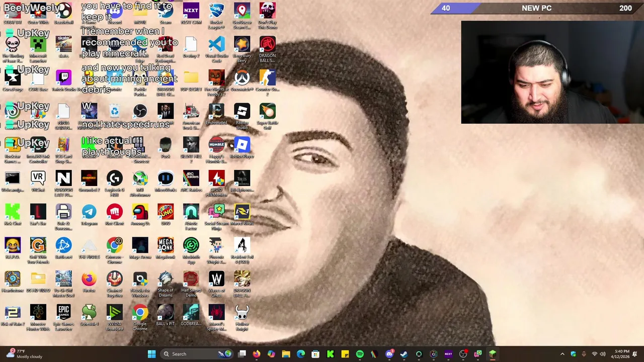This screenshot has height=362, width=644.
Task: Select the Risk of Rain 2 desktop icon
Action: pos(13,316)
